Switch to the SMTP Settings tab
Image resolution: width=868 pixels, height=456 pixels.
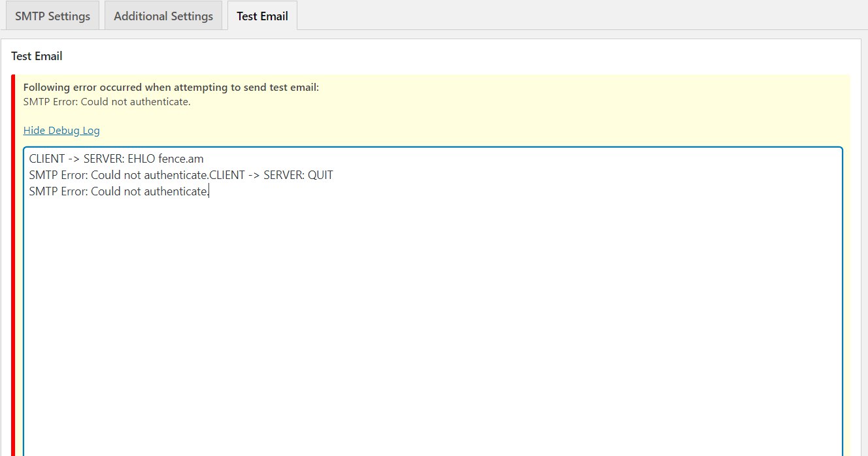[52, 16]
